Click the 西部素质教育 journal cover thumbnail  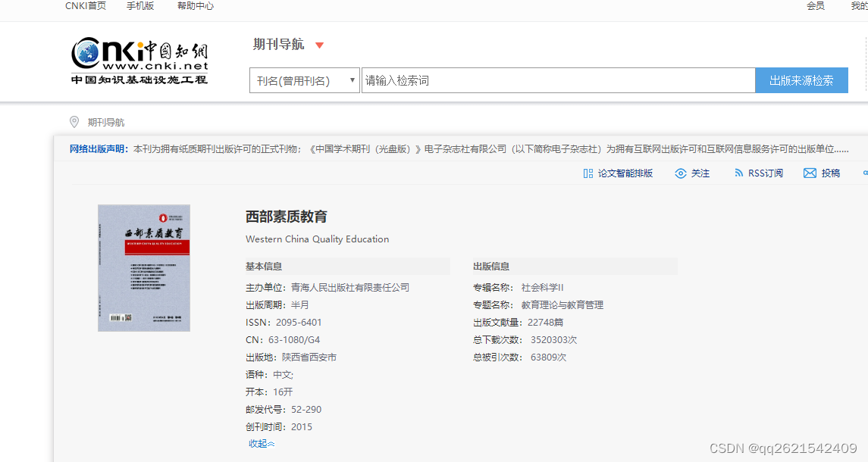pyautogui.click(x=144, y=268)
